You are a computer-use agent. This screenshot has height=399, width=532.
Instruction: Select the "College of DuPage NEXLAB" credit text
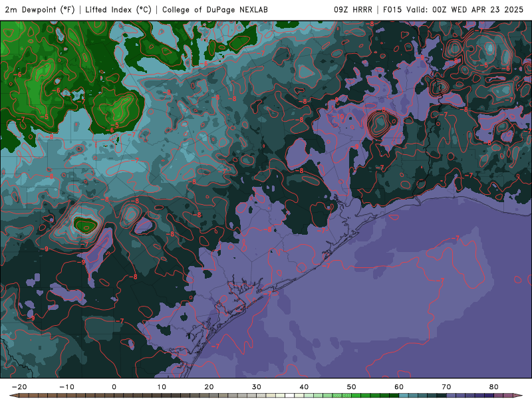(x=215, y=9)
